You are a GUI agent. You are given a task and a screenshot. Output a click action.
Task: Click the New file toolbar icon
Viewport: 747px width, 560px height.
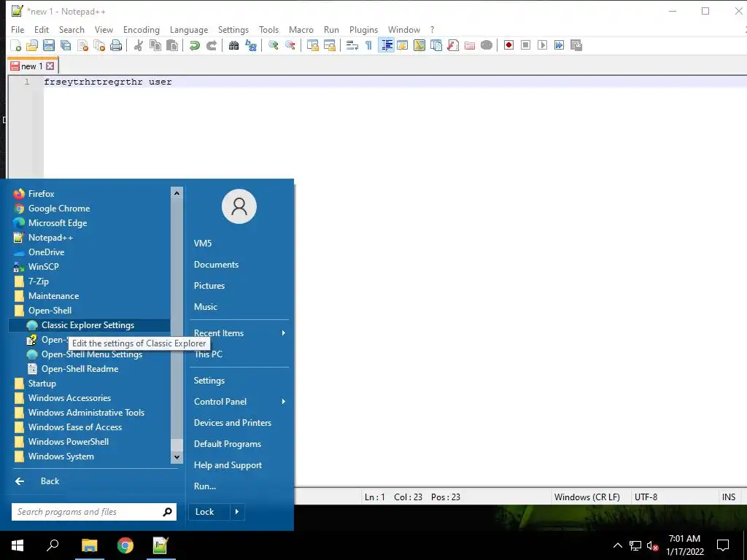click(16, 45)
